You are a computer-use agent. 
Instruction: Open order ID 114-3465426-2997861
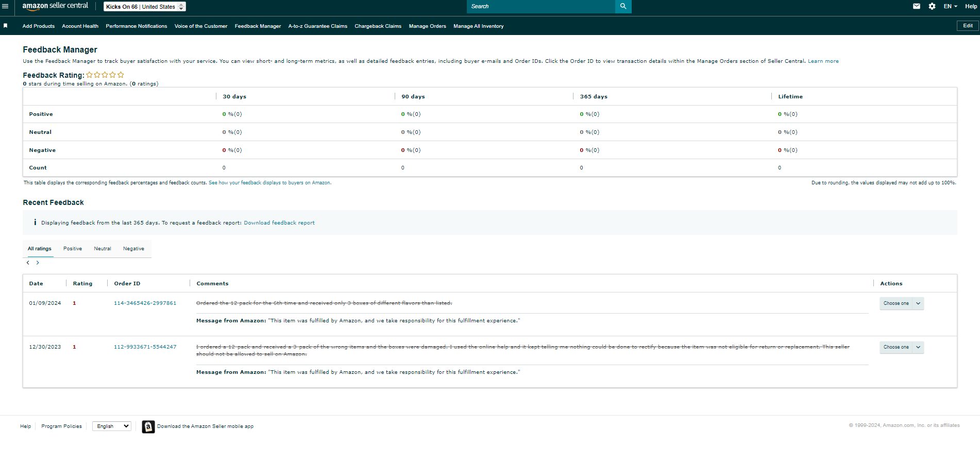click(145, 303)
